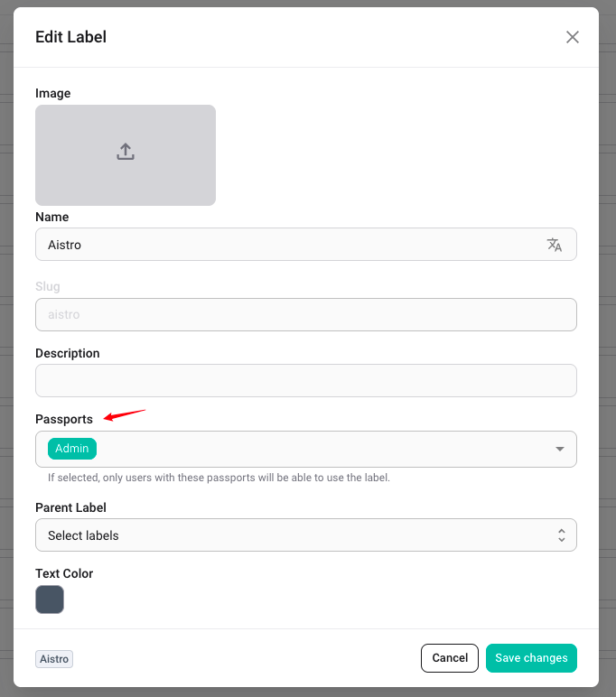Open the Parent Label chevron selector
The width and height of the screenshot is (616, 697).
[x=561, y=535]
